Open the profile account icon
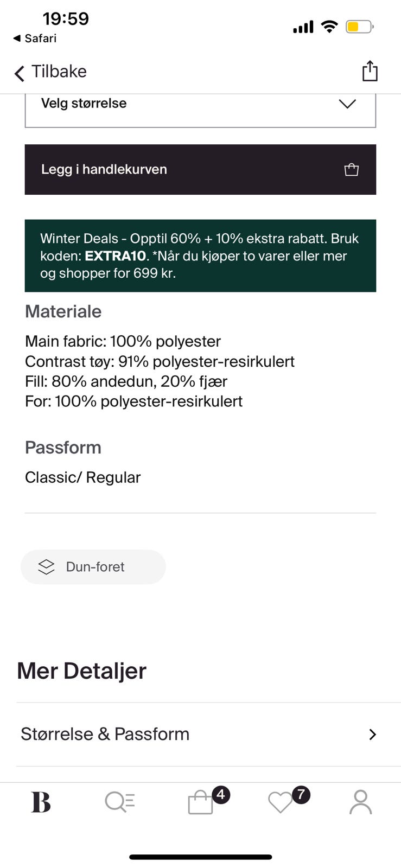The height and width of the screenshot is (868, 401). pyautogui.click(x=360, y=802)
